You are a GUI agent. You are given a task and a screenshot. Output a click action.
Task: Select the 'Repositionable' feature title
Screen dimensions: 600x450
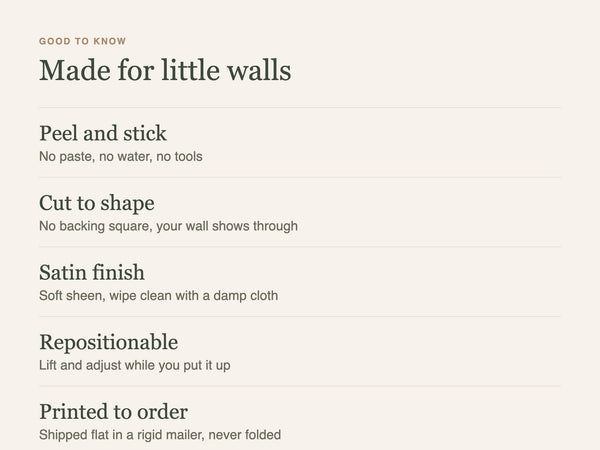tap(109, 342)
